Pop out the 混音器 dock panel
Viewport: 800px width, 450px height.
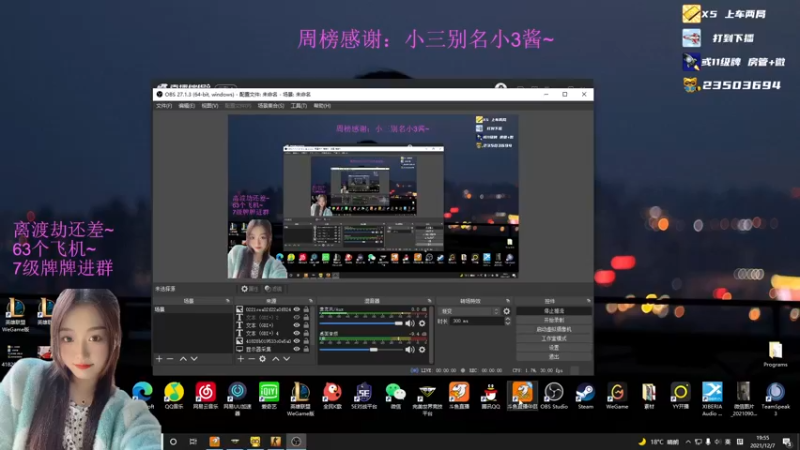(430, 301)
